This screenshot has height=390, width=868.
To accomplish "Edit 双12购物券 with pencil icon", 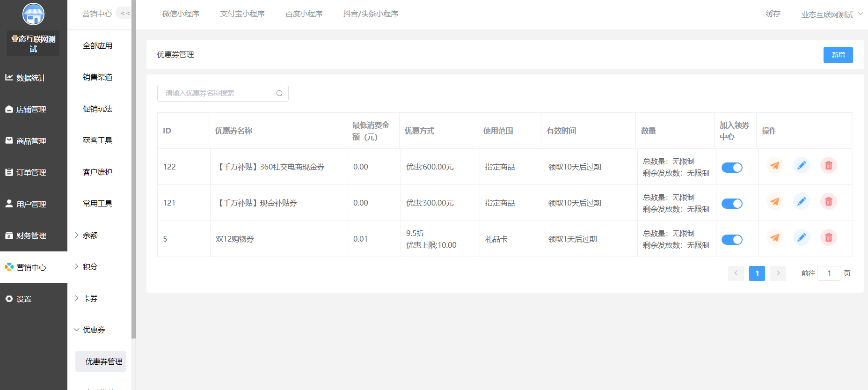I will click(802, 237).
